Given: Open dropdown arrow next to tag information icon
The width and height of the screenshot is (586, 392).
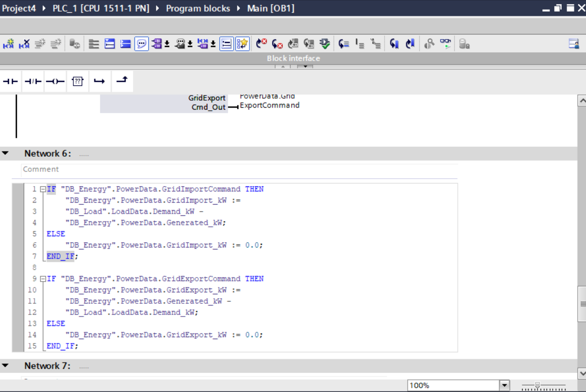Looking at the screenshot, I should pos(190,44).
